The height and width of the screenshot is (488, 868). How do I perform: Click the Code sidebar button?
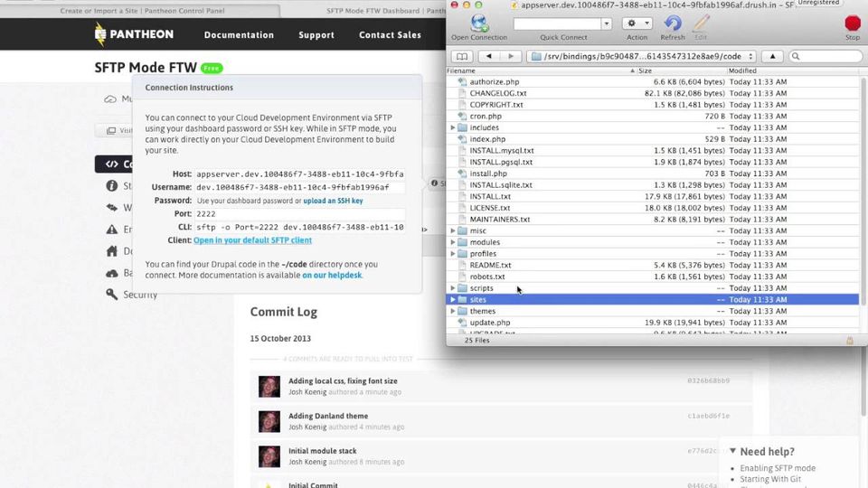pyautogui.click(x=114, y=164)
